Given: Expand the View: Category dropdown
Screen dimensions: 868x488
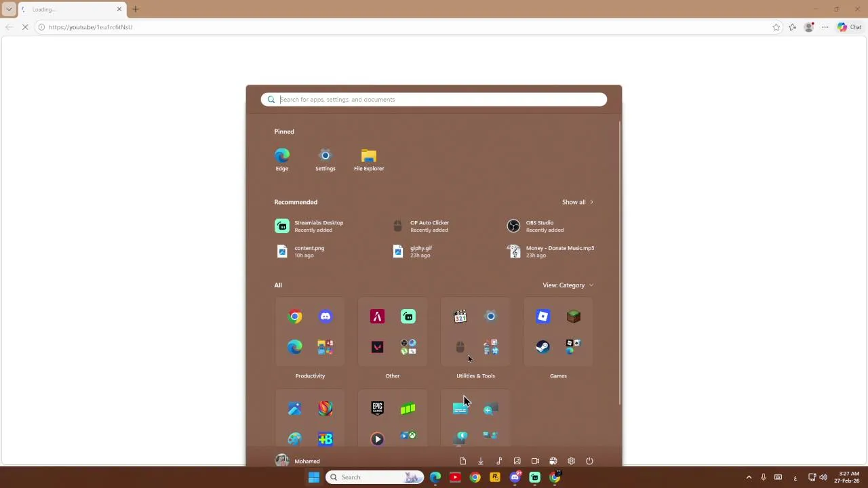Looking at the screenshot, I should click(x=568, y=285).
